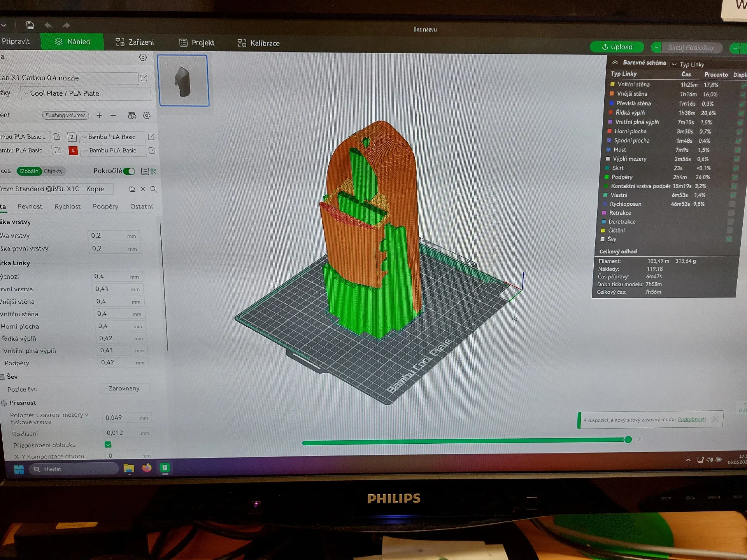
Task: Click the volume icon in system tray
Action: (x=709, y=460)
